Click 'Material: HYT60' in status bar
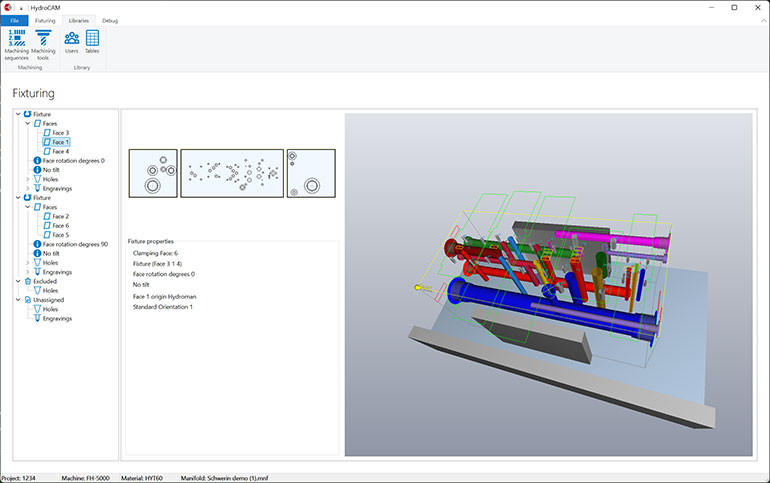Screen dimensions: 770x483 coord(142,478)
